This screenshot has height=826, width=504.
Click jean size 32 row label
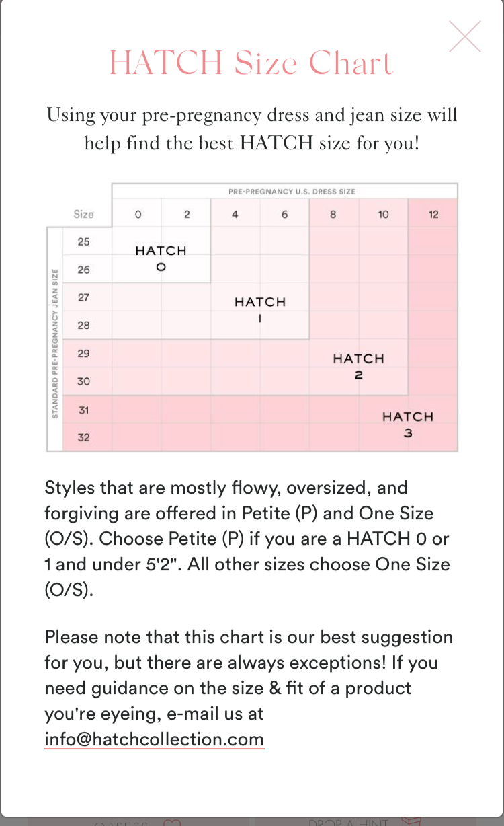click(x=83, y=437)
